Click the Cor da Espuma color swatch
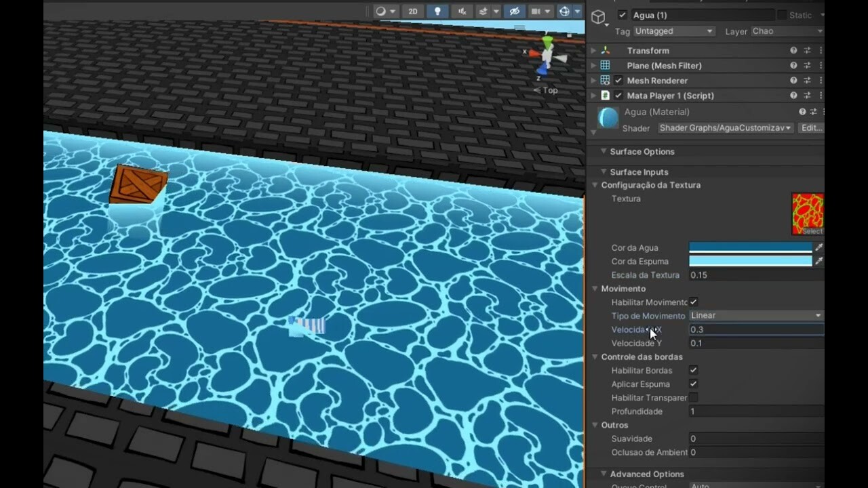Image resolution: width=868 pixels, height=488 pixels. coord(749,261)
